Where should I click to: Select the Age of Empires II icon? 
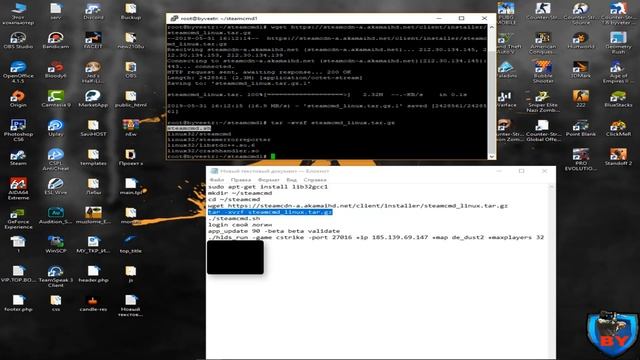[618, 72]
